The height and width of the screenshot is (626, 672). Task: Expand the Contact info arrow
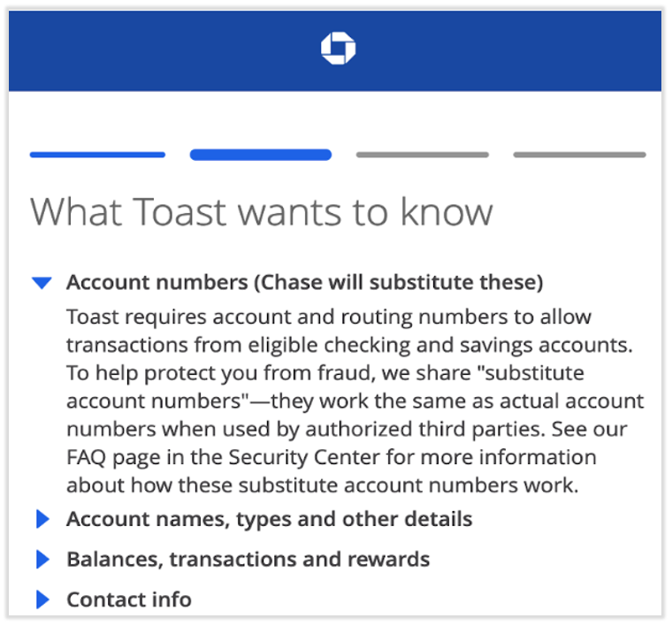(42, 599)
